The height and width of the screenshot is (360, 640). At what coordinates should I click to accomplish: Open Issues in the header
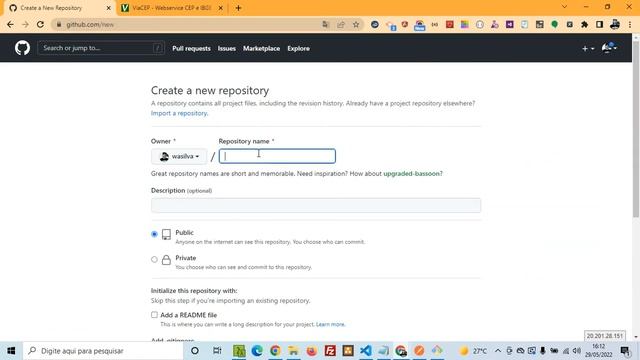click(x=227, y=49)
